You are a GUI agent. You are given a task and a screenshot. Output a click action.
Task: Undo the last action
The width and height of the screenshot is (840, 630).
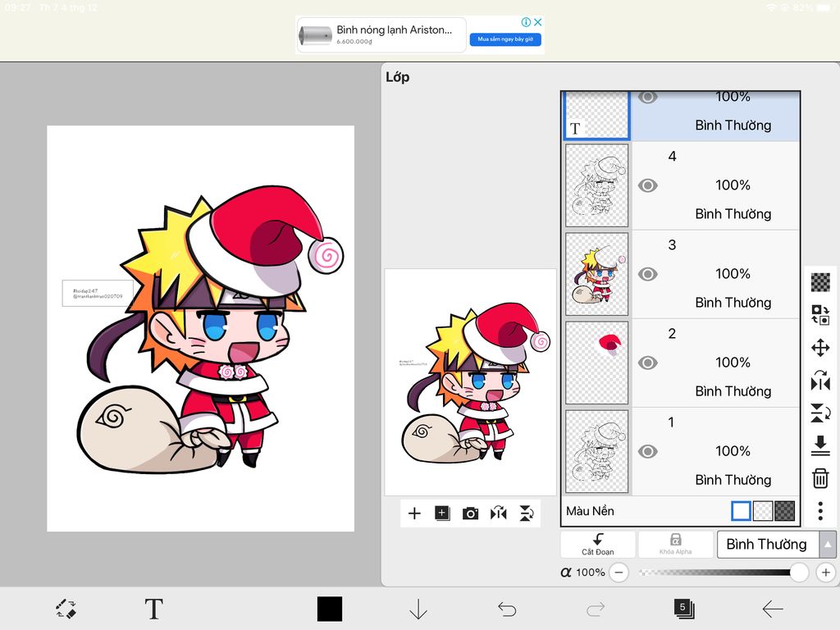[x=507, y=609]
